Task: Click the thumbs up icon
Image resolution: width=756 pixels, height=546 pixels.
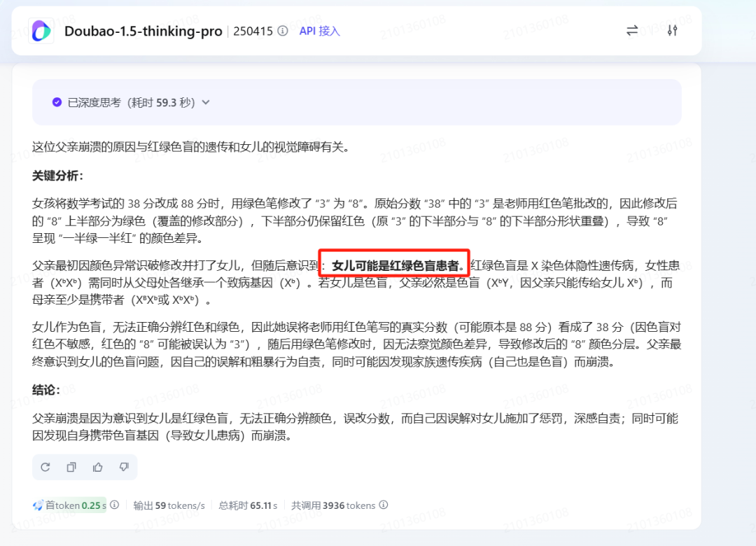Action: 98,467
